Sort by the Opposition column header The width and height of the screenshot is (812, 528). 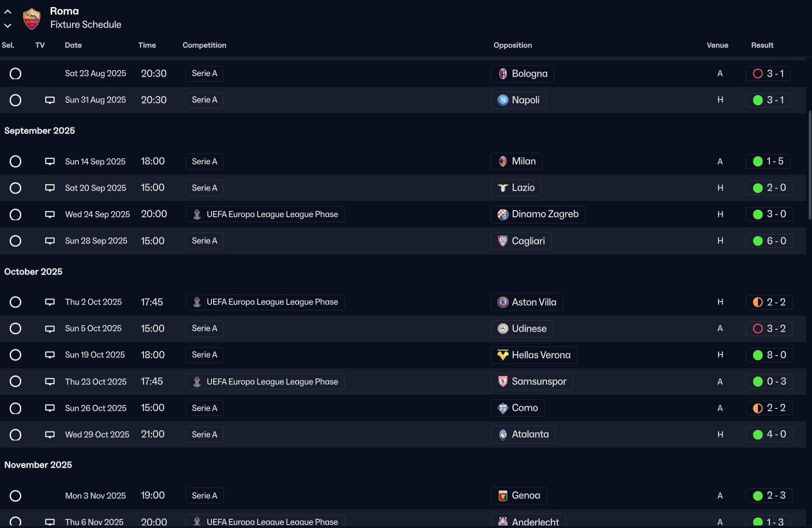pos(513,45)
